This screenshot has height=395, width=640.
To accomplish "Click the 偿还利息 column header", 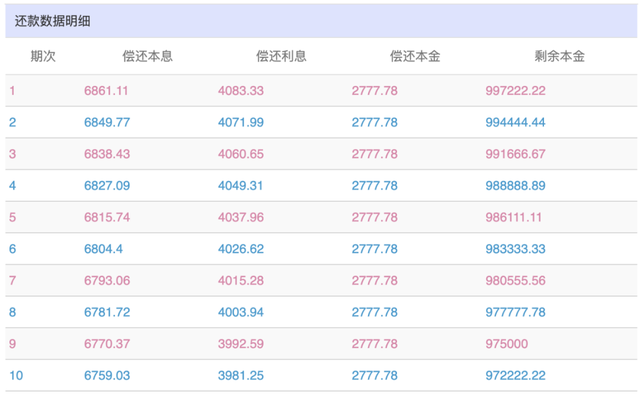I will [x=281, y=56].
